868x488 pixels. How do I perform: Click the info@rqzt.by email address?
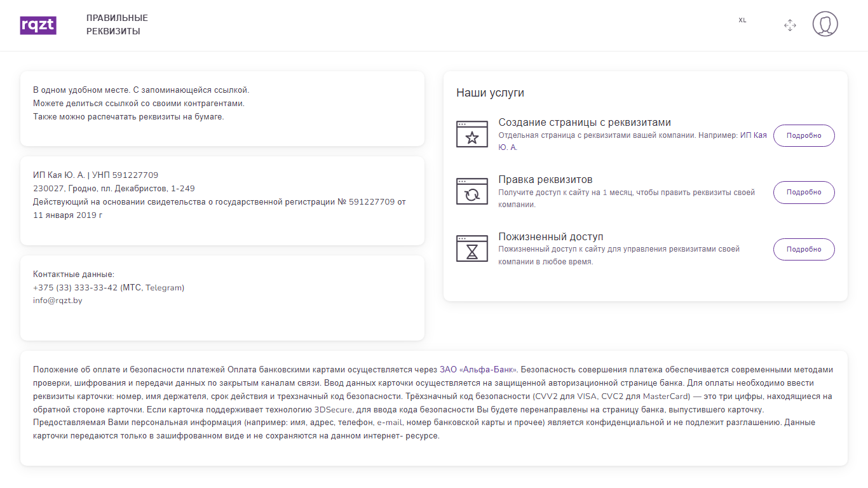coord(57,301)
